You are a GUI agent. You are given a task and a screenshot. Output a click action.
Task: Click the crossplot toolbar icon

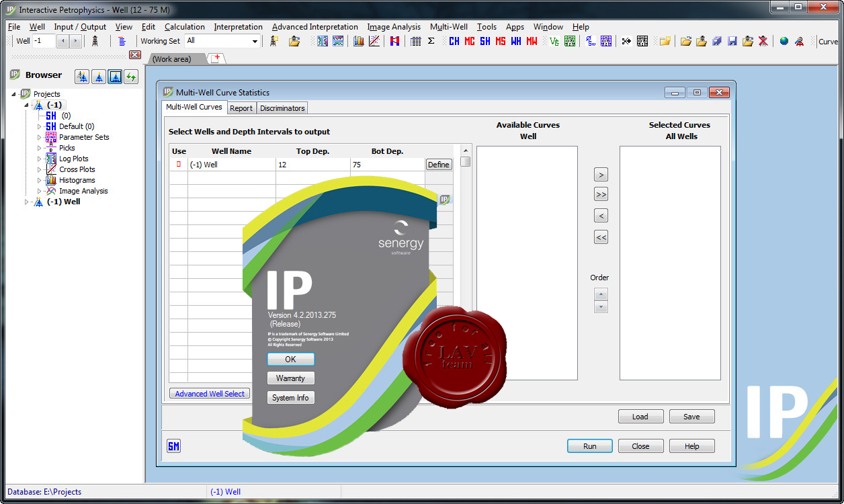(374, 41)
